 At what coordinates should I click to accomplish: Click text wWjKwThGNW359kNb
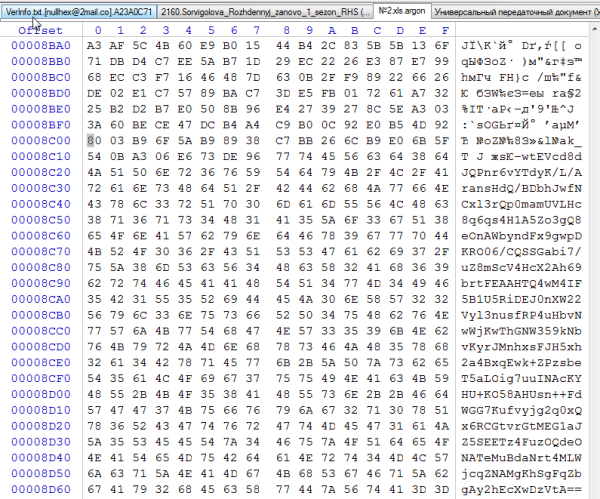[x=522, y=331]
